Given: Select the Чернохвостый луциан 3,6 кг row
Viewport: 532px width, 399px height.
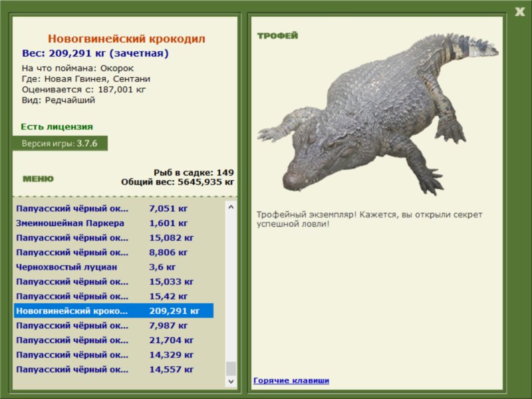Looking at the screenshot, I should (114, 267).
